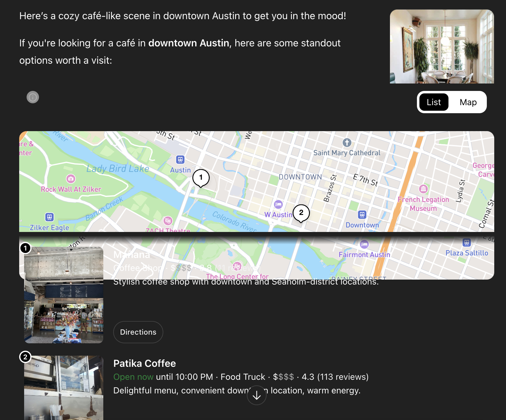Viewport: 506px width, 420px height.
Task: Click the Lady Bird Lake label
Action: click(x=118, y=169)
